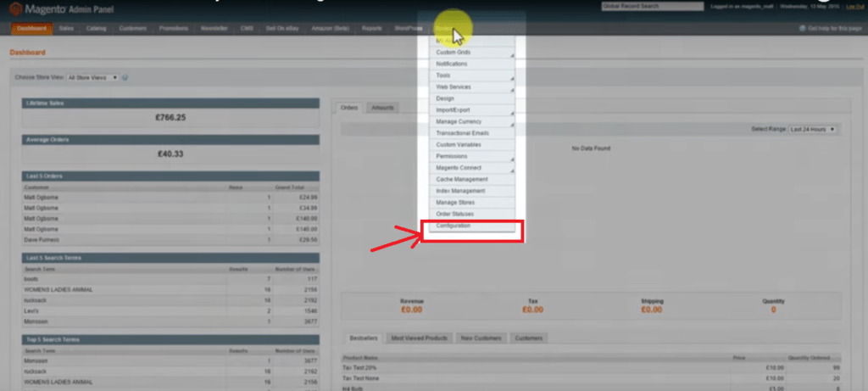The image size is (868, 391).
Task: Expand the Import/Export submenu arrow
Action: (x=512, y=113)
